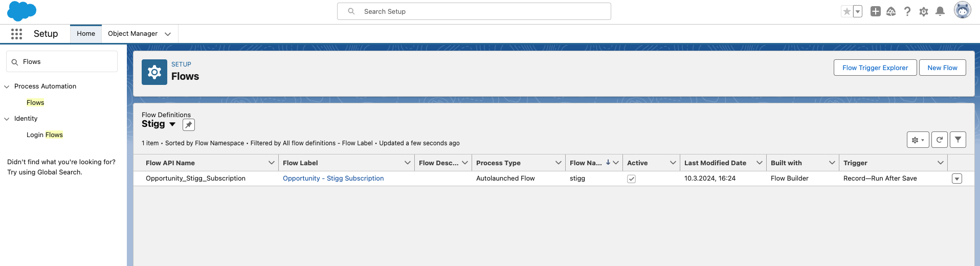Focus the Quick Find box containing Flows

[62, 62]
